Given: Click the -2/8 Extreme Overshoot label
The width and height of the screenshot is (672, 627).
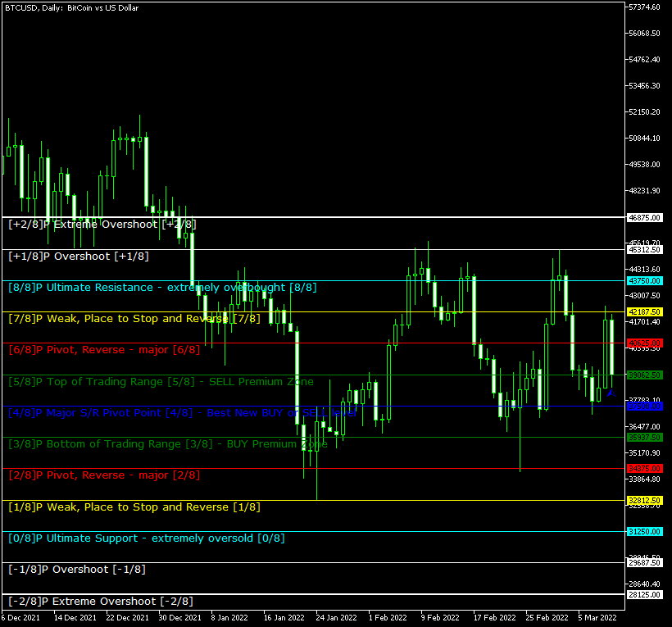Looking at the screenshot, I should coord(101,601).
